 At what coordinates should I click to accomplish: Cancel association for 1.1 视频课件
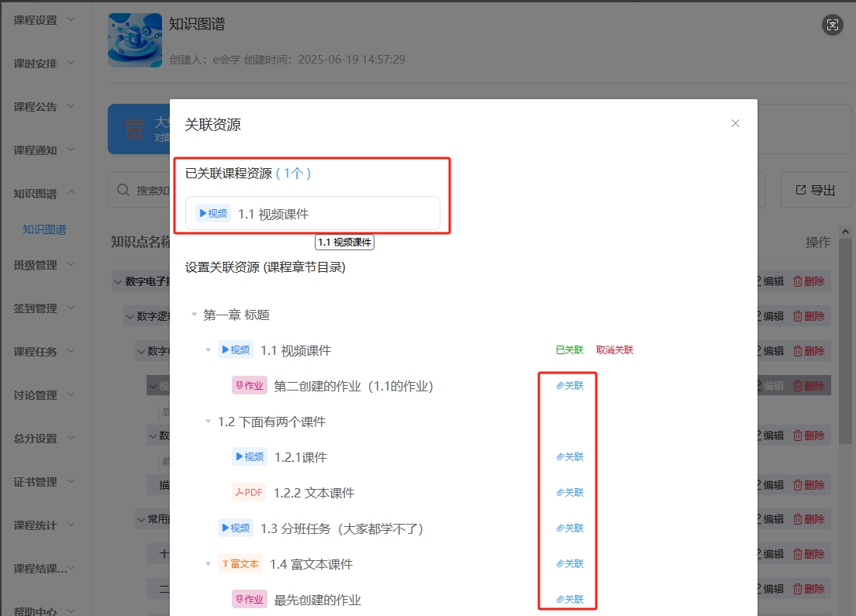click(x=614, y=349)
